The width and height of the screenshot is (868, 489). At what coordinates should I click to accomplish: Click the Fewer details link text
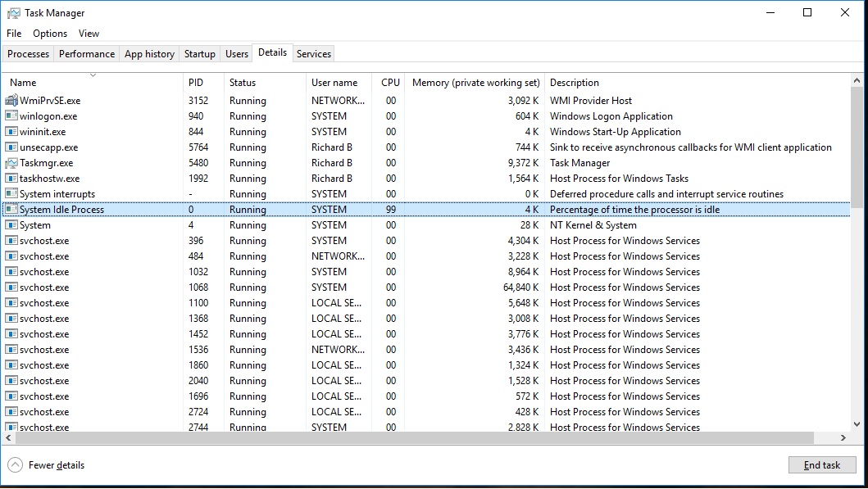click(57, 465)
